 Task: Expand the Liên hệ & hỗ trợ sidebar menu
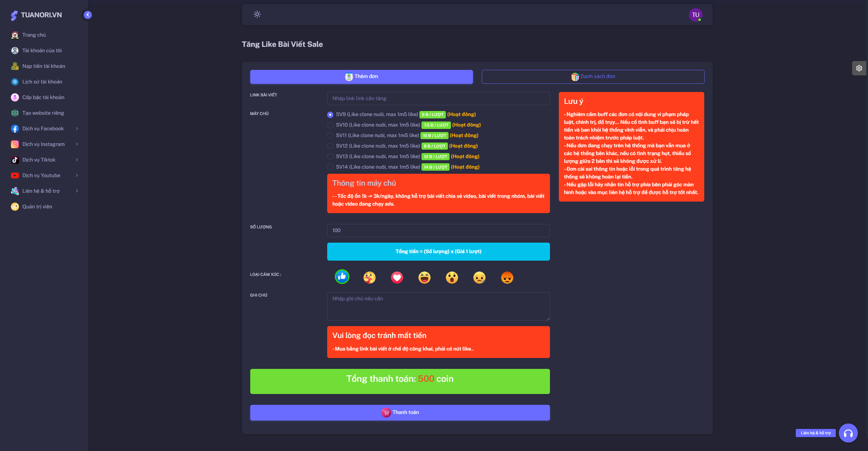[43, 191]
